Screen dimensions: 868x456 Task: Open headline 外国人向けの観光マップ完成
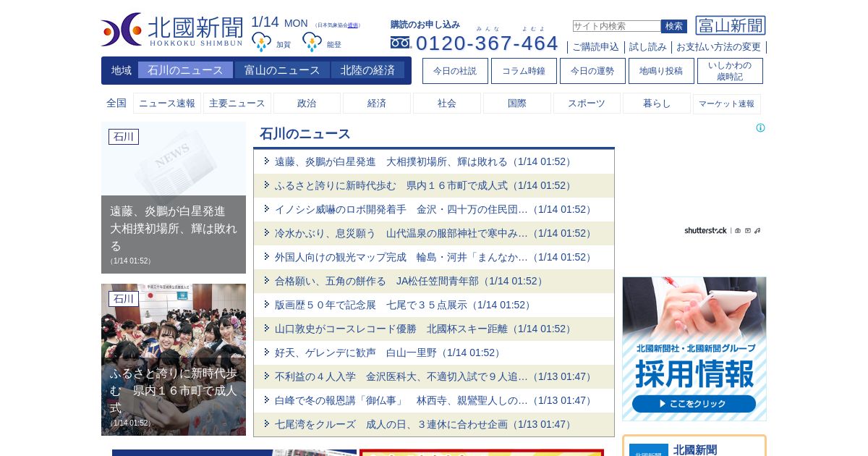click(x=435, y=257)
